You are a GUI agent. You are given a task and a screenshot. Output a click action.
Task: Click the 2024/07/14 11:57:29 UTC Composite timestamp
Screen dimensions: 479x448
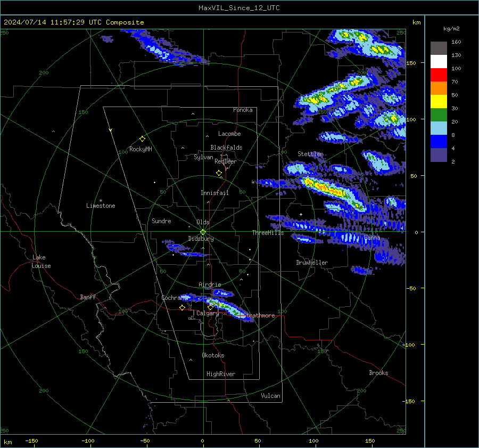[73, 22]
